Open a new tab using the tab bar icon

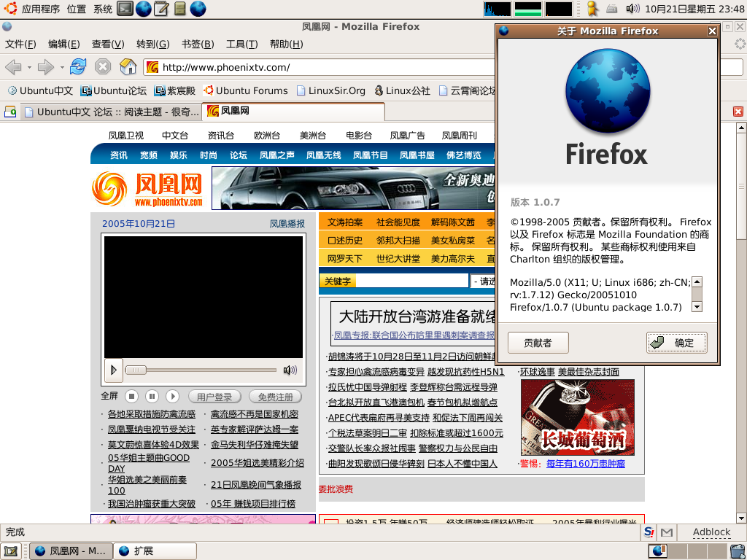click(x=10, y=112)
